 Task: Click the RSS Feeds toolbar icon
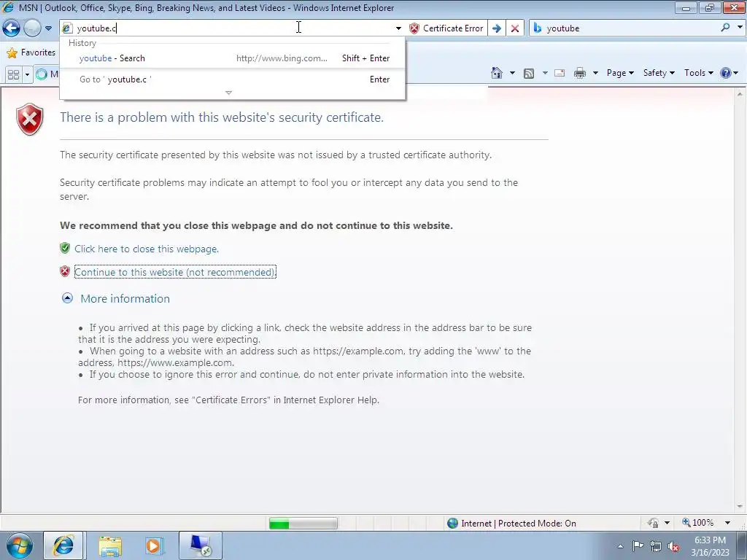[529, 73]
